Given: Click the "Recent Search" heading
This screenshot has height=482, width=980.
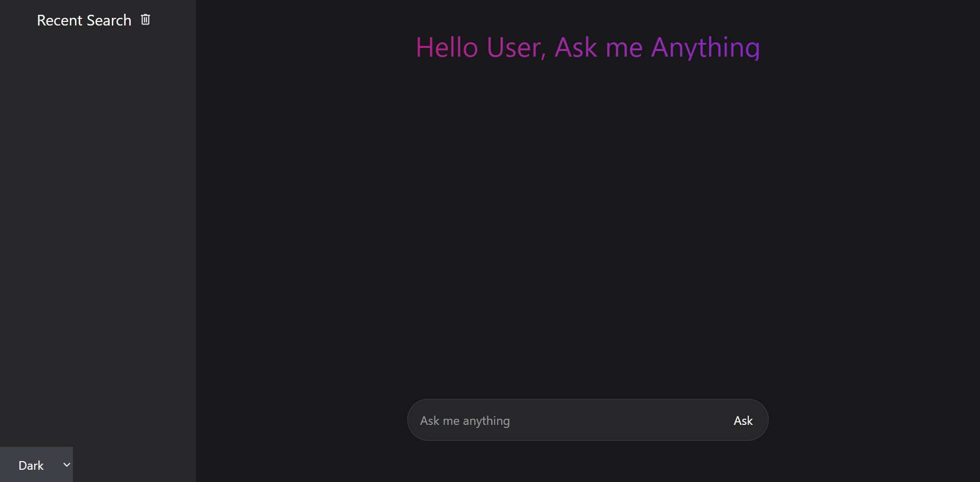Looking at the screenshot, I should point(84,20).
